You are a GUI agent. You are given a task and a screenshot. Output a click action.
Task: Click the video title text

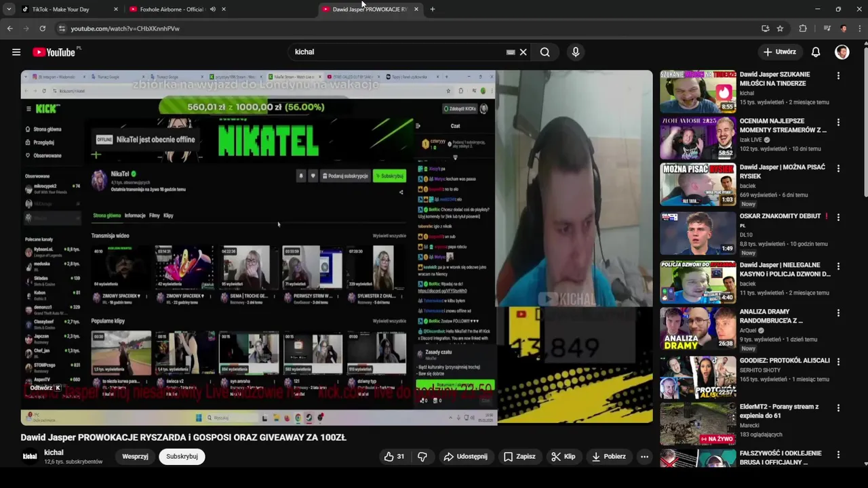183,438
